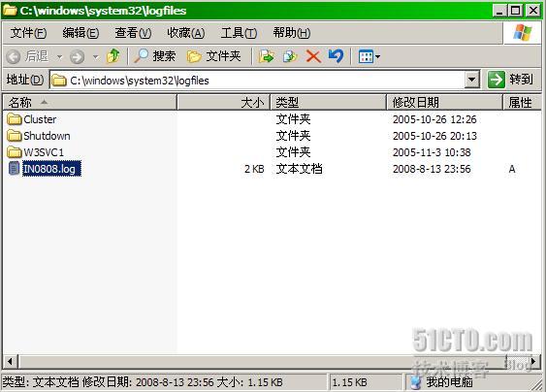The width and height of the screenshot is (546, 392).
Task: Expand the address bar dropdown arrow
Action: (472, 81)
